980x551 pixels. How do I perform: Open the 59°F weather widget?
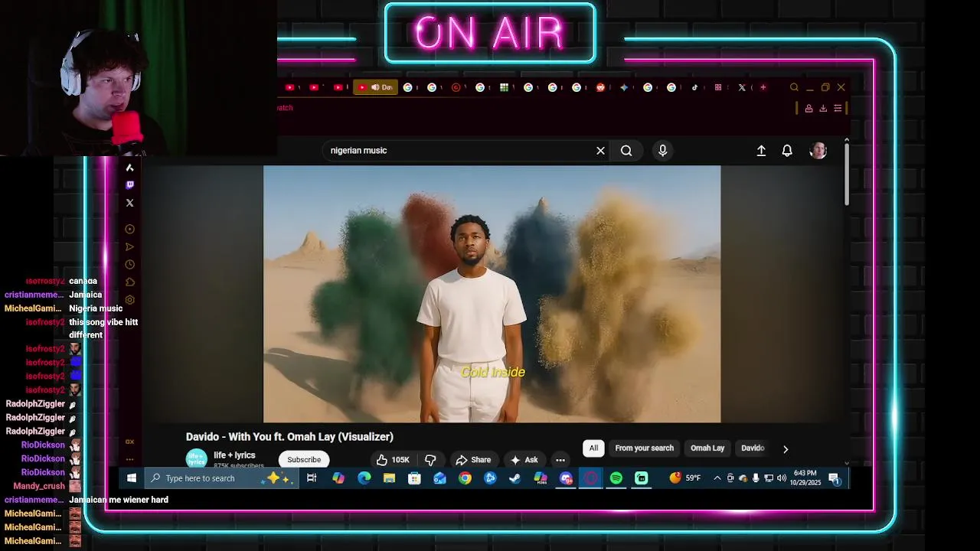pos(685,478)
